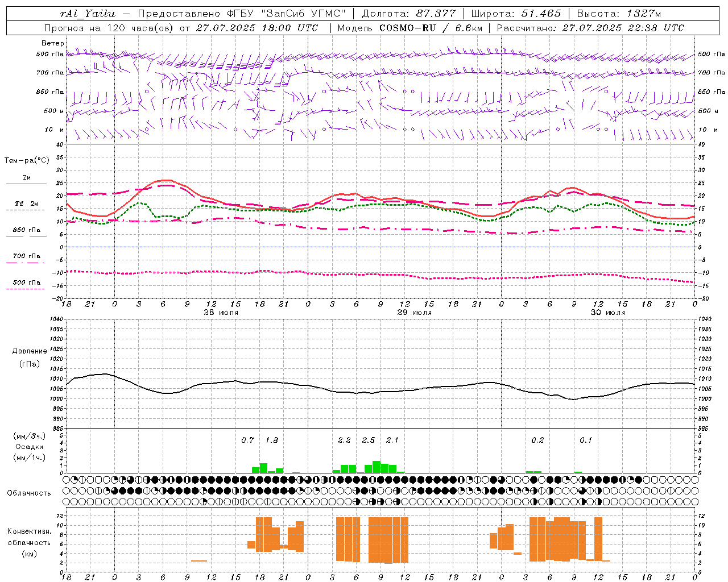Click the 500 гПа temperature legend dashed line

[x=26, y=289]
